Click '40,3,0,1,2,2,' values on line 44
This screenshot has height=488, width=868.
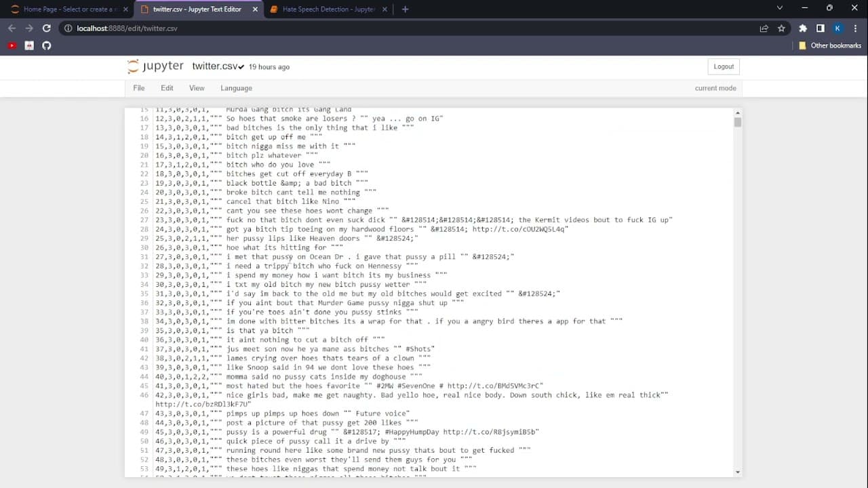pos(182,376)
